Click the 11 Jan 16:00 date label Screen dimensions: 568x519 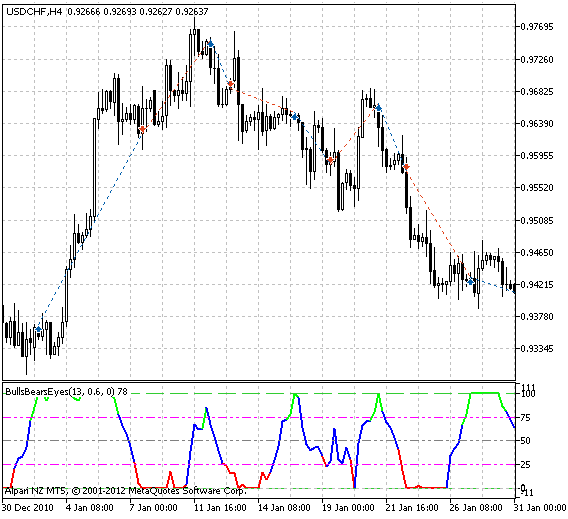click(x=220, y=508)
